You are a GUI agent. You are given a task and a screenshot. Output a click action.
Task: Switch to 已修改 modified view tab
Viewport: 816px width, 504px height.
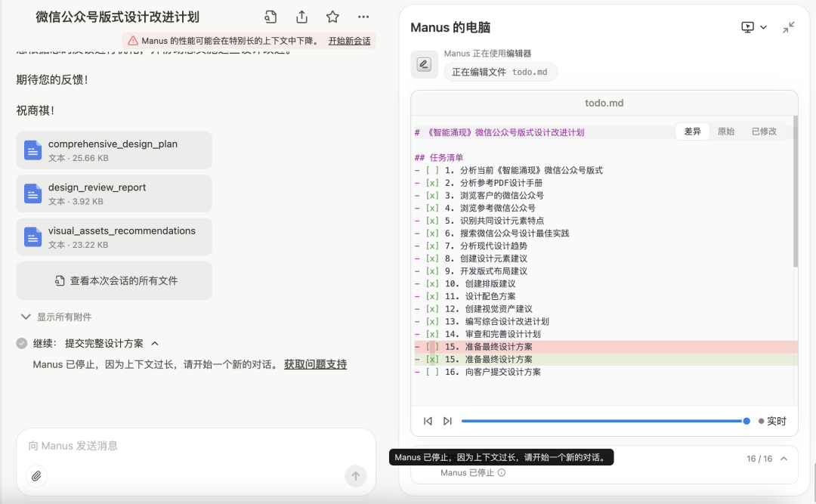click(x=764, y=131)
